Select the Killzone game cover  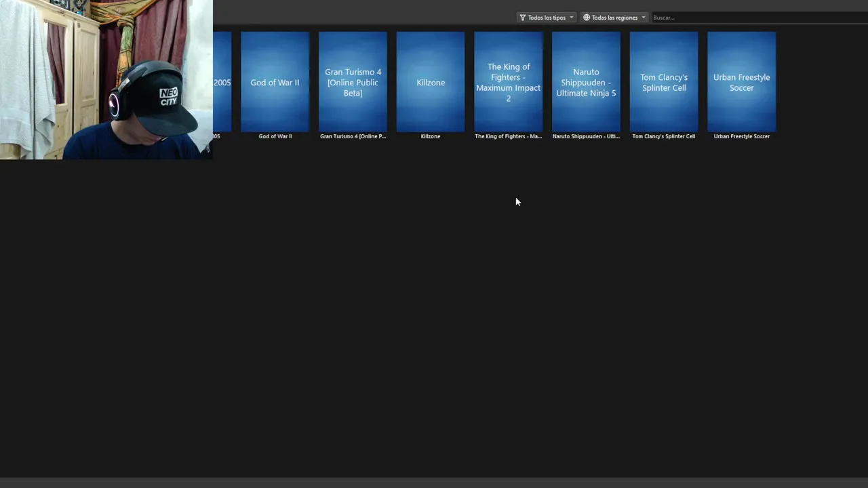click(431, 82)
